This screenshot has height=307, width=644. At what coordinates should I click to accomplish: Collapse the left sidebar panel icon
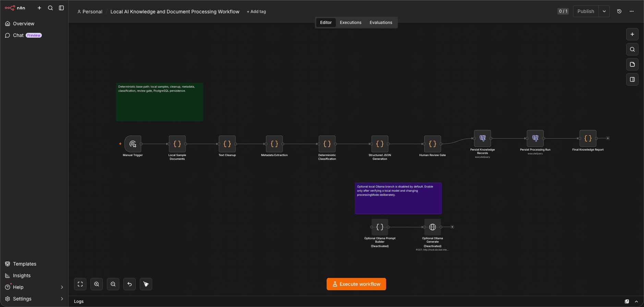[x=61, y=8]
